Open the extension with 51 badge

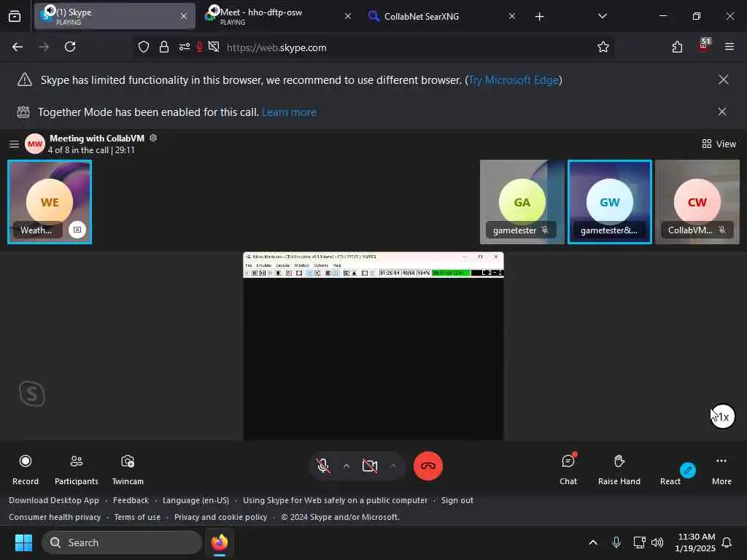(x=704, y=46)
